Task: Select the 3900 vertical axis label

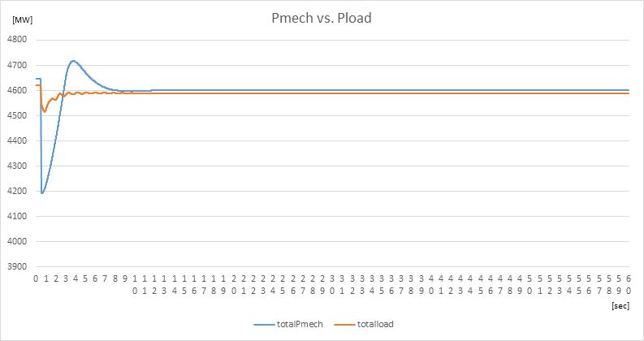Action: 17,266
